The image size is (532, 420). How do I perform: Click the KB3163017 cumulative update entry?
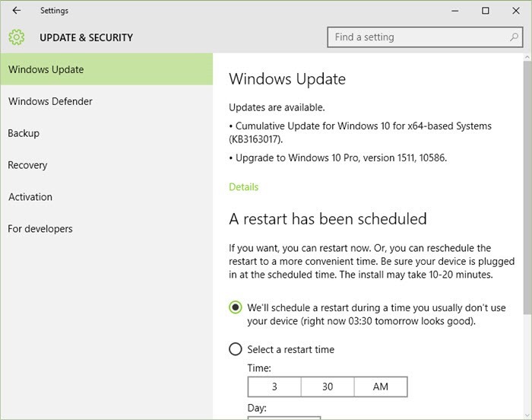coord(360,132)
